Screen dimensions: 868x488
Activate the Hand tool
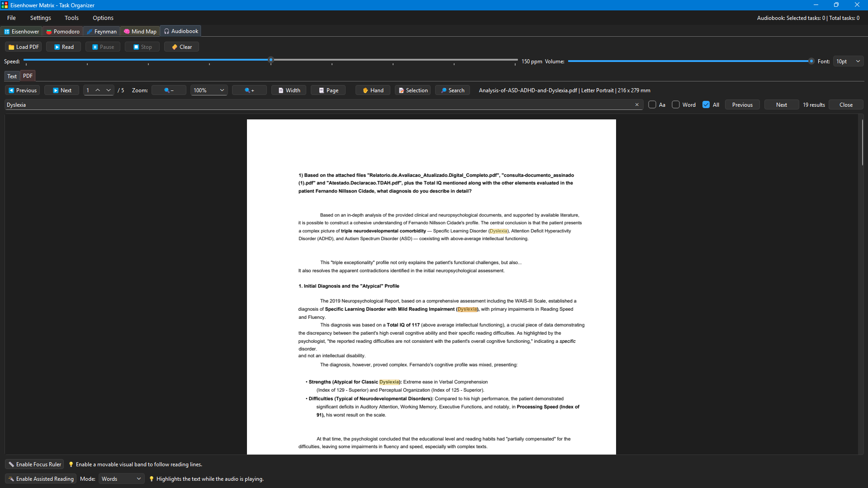[373, 90]
